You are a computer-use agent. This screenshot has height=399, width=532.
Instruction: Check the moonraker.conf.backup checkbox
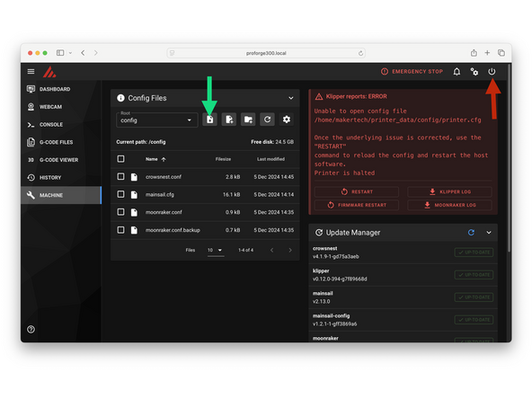(120, 230)
